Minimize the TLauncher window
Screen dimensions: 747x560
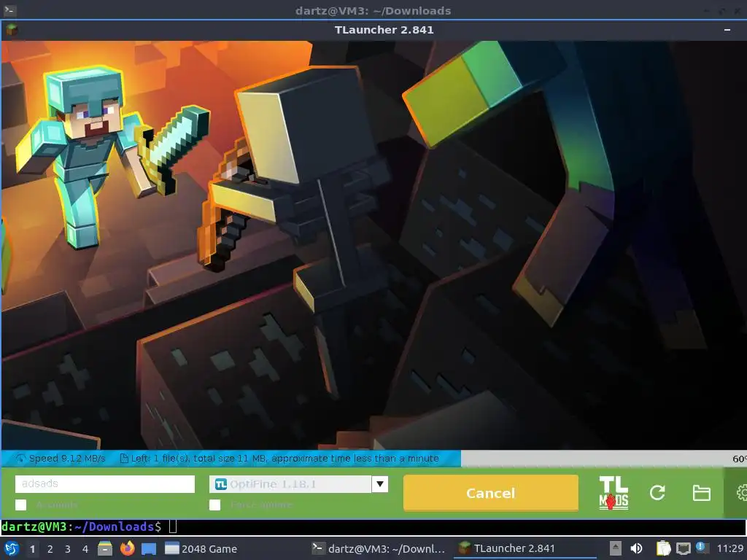(727, 30)
